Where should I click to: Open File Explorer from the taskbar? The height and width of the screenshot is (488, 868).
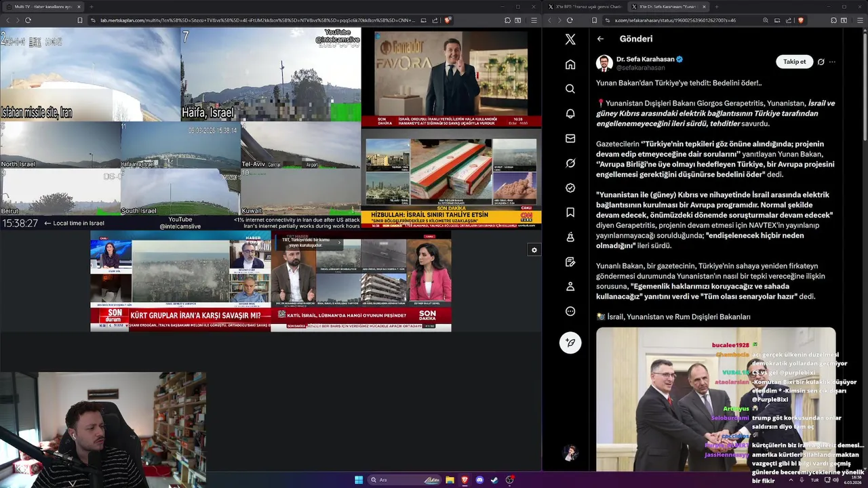pos(450,480)
